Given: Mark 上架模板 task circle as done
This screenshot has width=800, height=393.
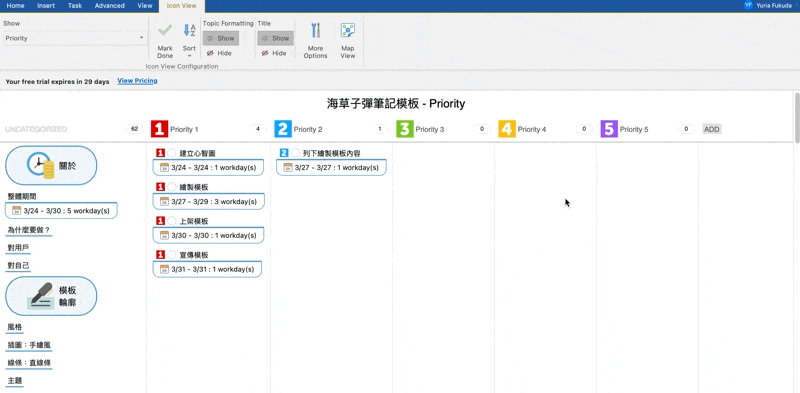Looking at the screenshot, I should point(171,221).
